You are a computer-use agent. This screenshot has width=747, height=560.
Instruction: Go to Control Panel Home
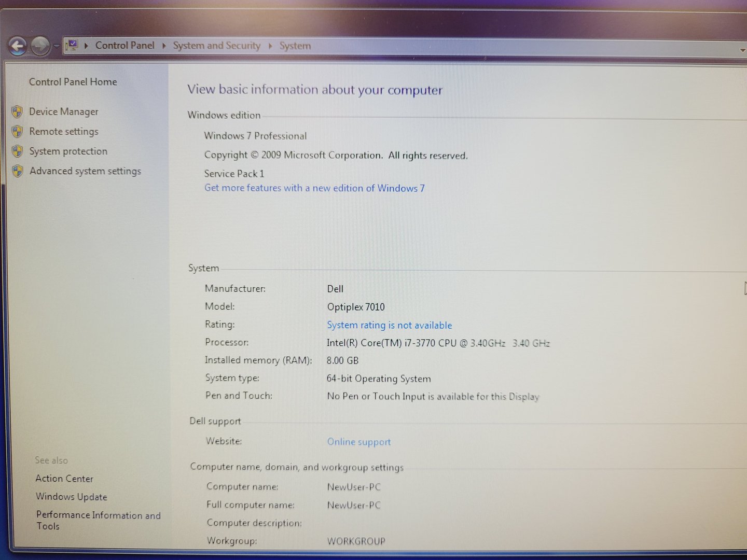(x=73, y=82)
